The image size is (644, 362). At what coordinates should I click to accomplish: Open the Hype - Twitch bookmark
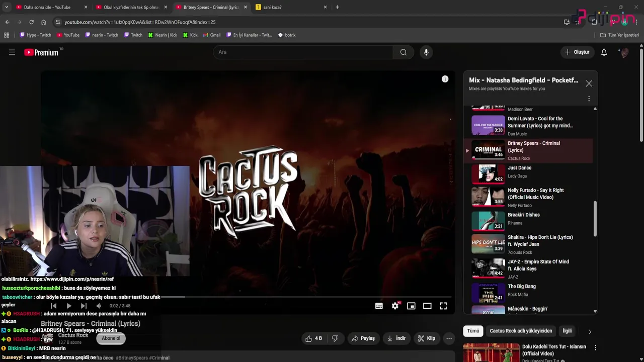[x=35, y=35]
